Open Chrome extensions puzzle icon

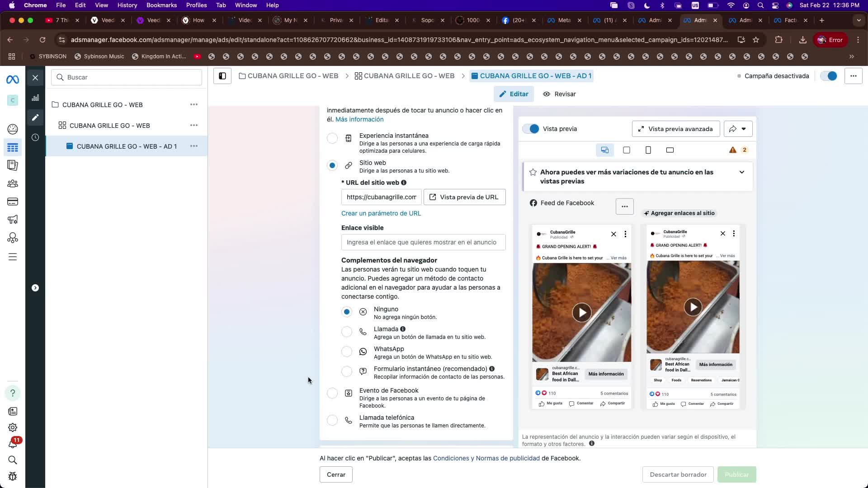click(x=778, y=40)
